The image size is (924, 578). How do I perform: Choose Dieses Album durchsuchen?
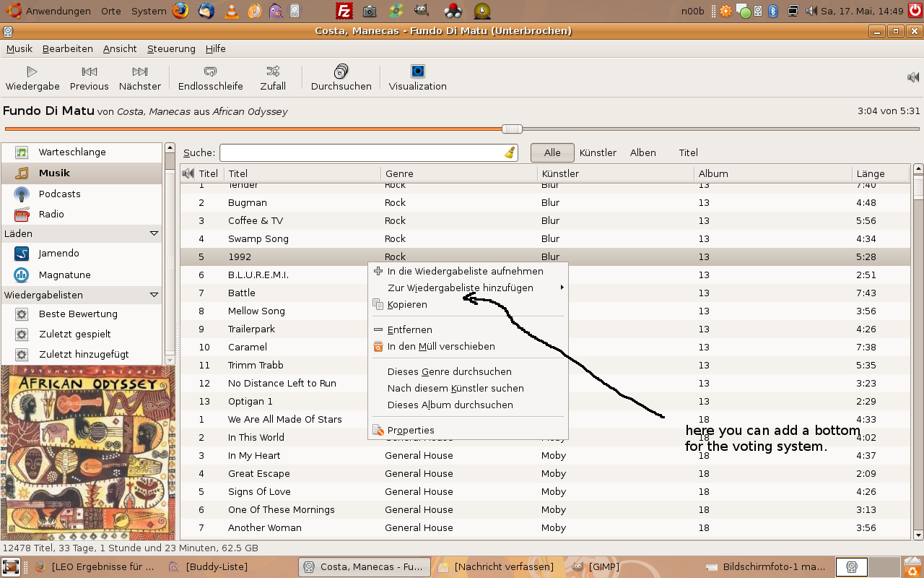coord(468,405)
